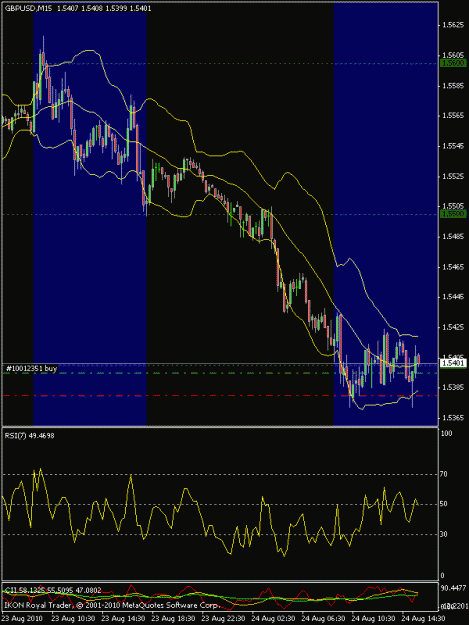The width and height of the screenshot is (469, 625).
Task: Click the RSI(7) 49.4698 indicator label
Action: coord(29,436)
